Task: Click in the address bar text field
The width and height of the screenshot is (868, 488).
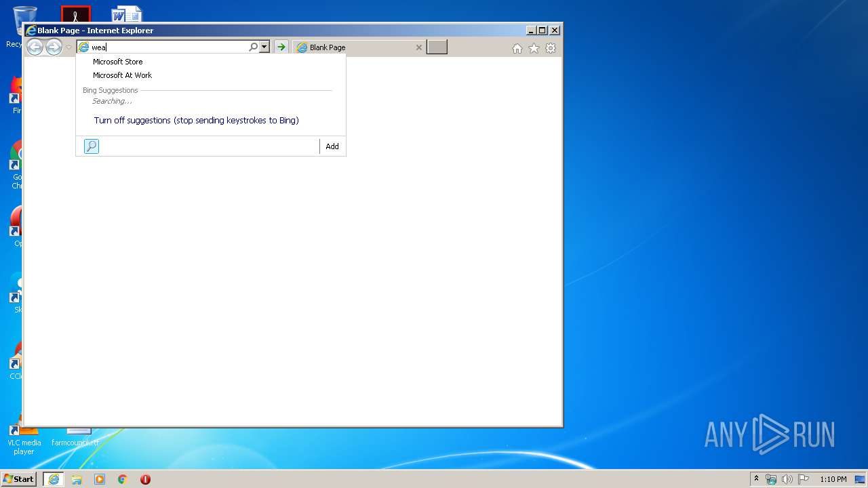Action: point(168,47)
